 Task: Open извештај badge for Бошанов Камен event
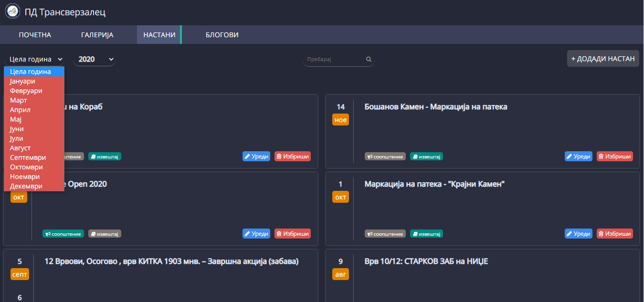(426, 156)
